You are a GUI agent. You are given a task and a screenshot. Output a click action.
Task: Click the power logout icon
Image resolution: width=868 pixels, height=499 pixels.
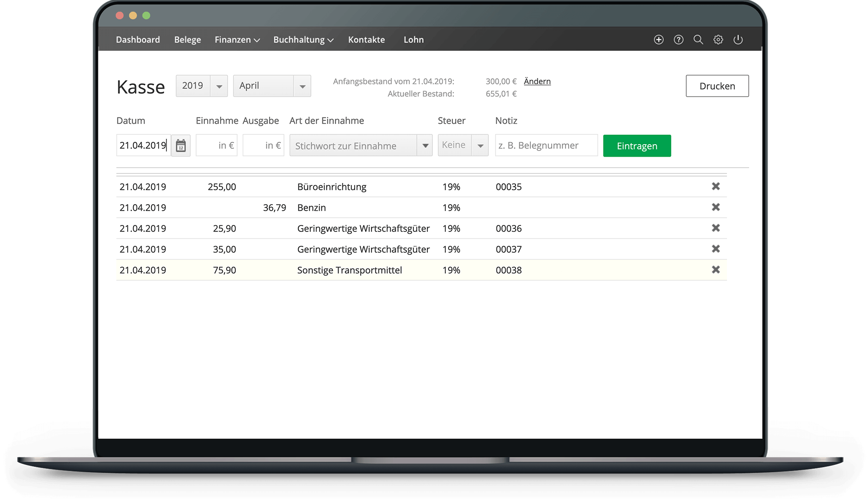point(738,40)
